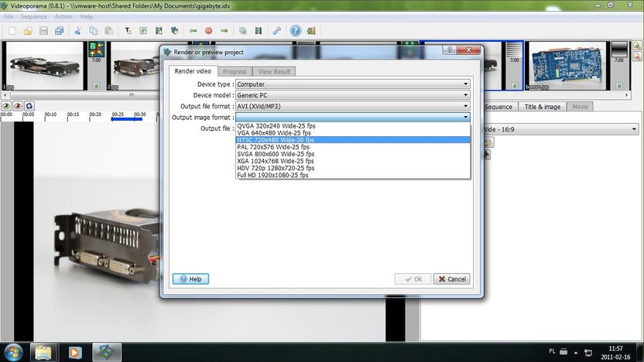Select SVGA 800x600 Wide-25 fps
This screenshot has height=362, width=644.
[353, 154]
